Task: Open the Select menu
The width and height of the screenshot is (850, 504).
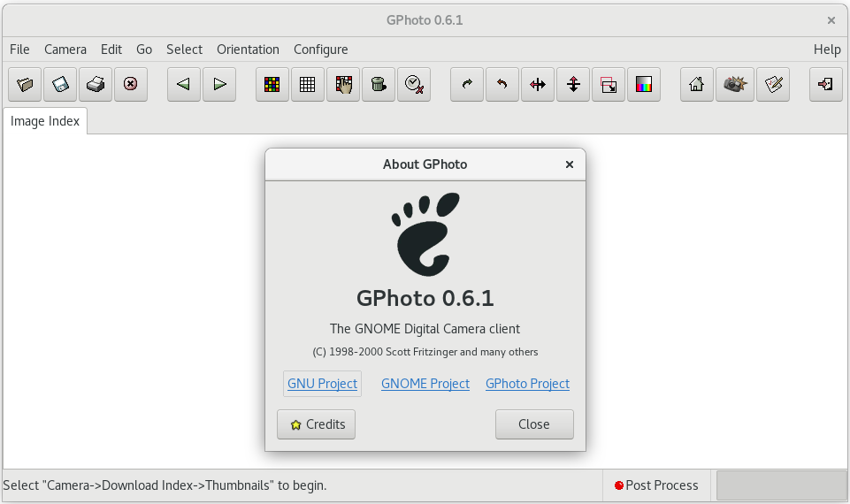Action: [184, 50]
